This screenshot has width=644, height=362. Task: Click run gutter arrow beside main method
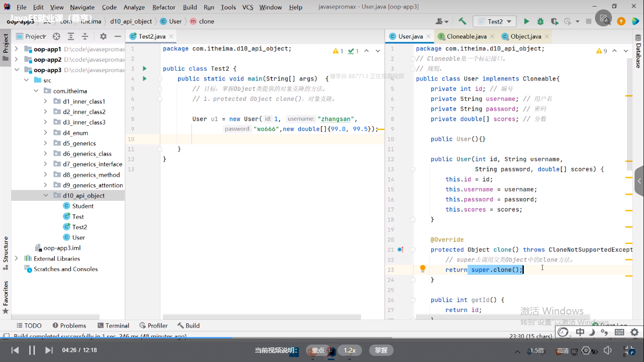145,79
